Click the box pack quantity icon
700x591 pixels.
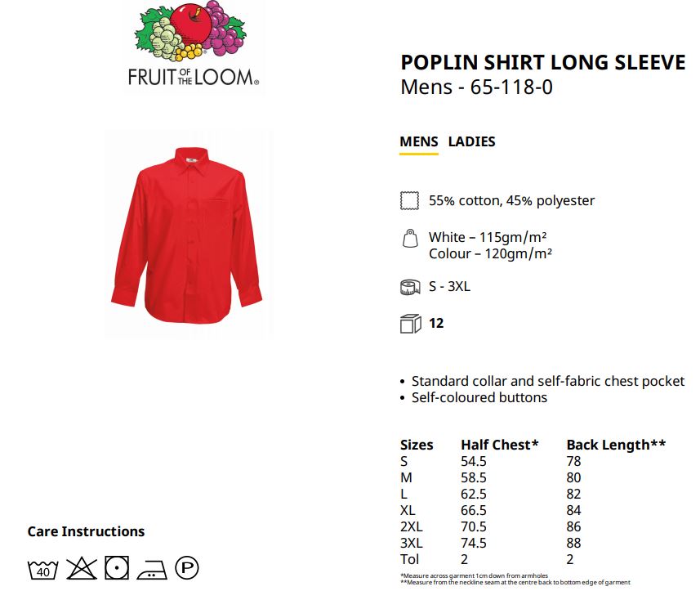410,324
